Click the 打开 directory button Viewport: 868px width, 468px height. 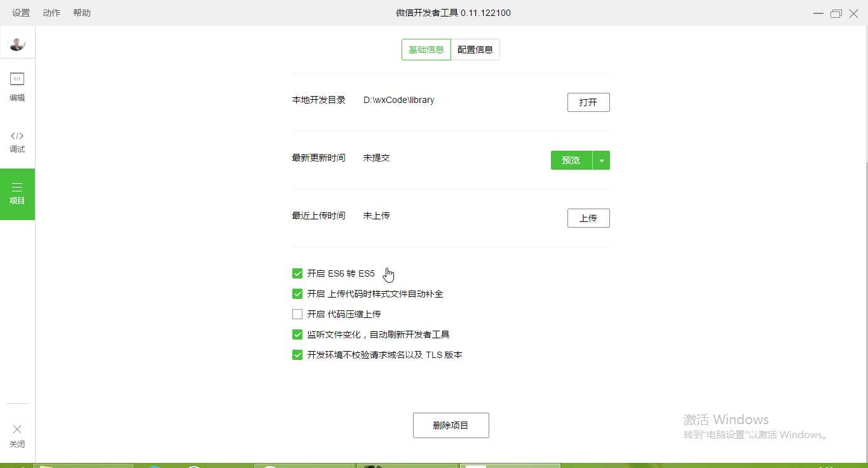click(x=588, y=102)
